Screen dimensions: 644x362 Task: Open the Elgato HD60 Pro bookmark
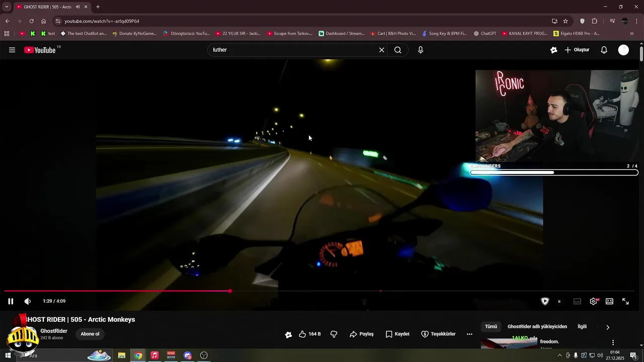pyautogui.click(x=577, y=34)
